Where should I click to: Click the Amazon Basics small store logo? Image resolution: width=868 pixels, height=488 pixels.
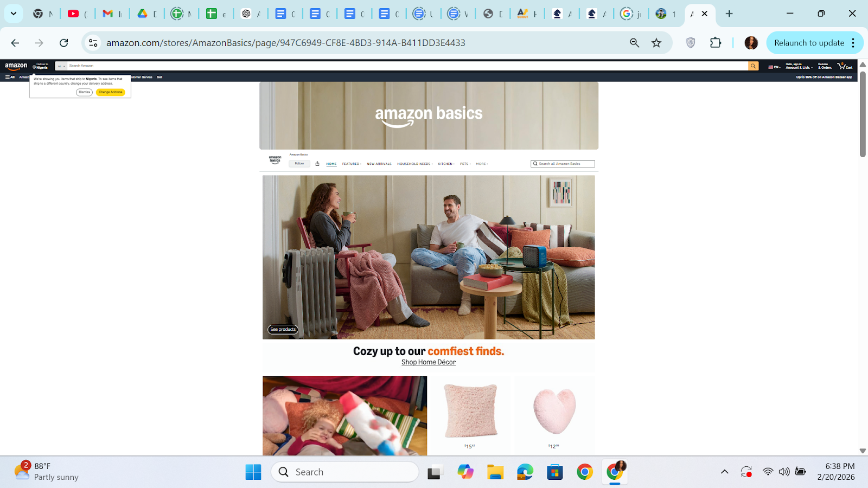click(x=275, y=159)
